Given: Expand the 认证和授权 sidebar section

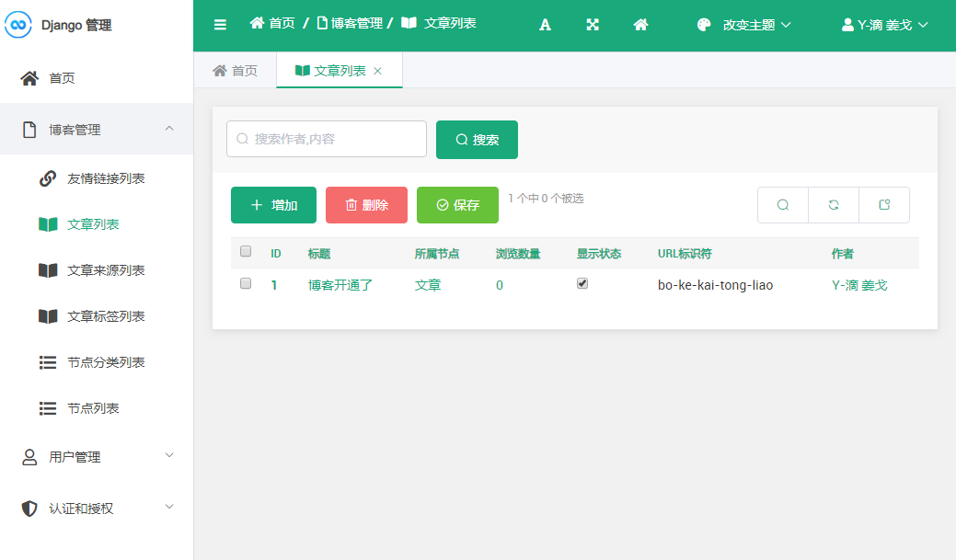Looking at the screenshot, I should point(97,509).
